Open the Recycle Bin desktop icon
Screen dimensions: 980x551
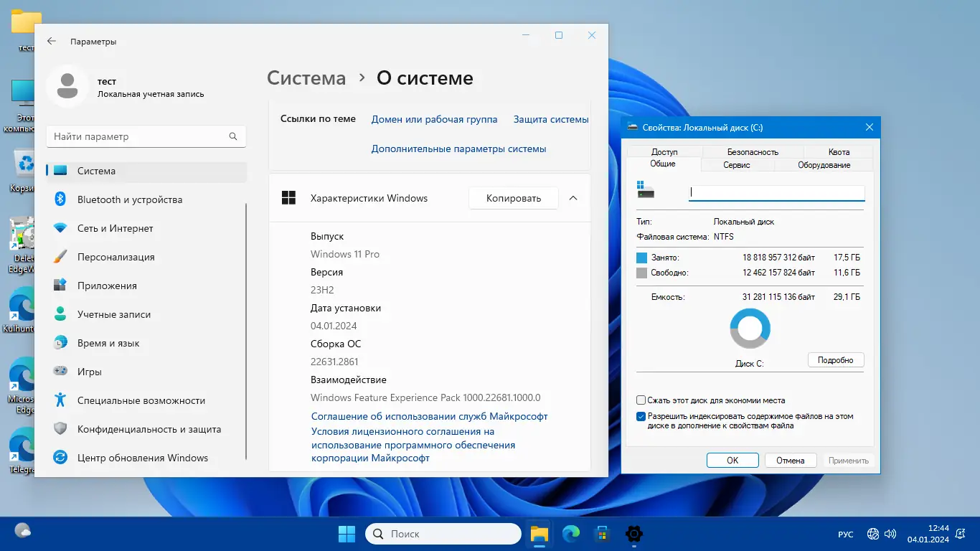(24, 169)
